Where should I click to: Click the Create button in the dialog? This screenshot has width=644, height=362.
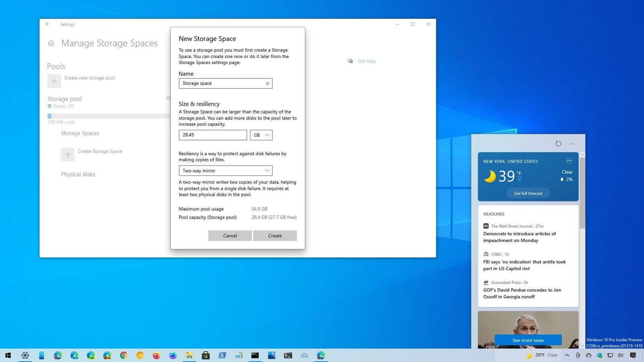(x=275, y=235)
